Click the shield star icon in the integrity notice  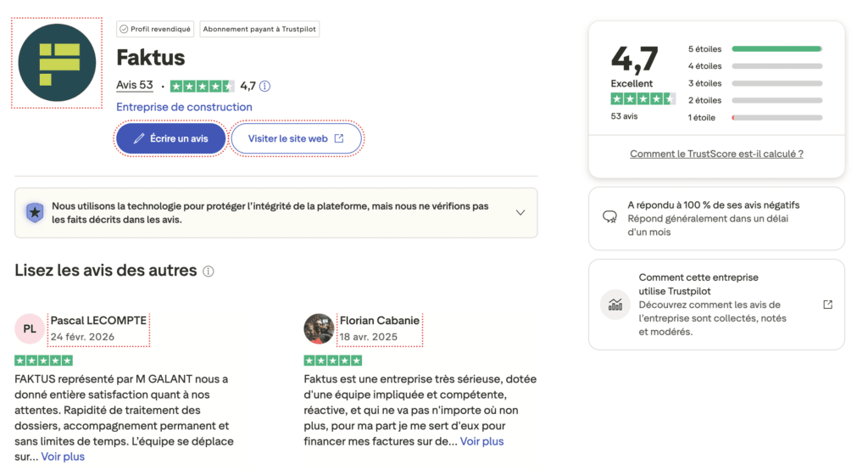(35, 212)
